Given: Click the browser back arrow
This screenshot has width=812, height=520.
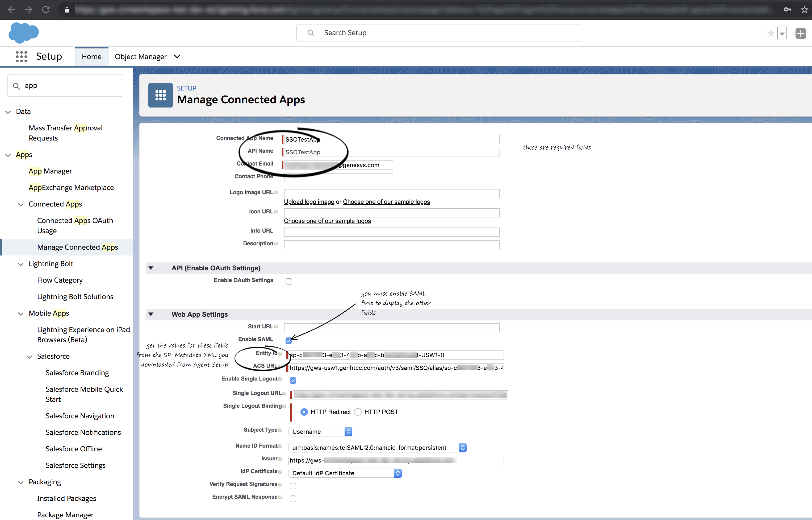Looking at the screenshot, I should coord(12,10).
